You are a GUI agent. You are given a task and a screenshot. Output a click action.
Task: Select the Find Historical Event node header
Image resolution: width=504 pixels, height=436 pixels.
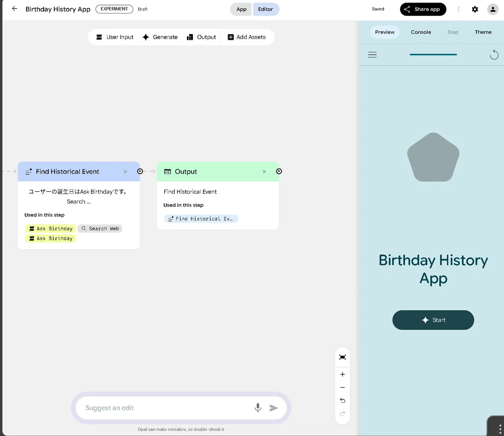point(79,172)
